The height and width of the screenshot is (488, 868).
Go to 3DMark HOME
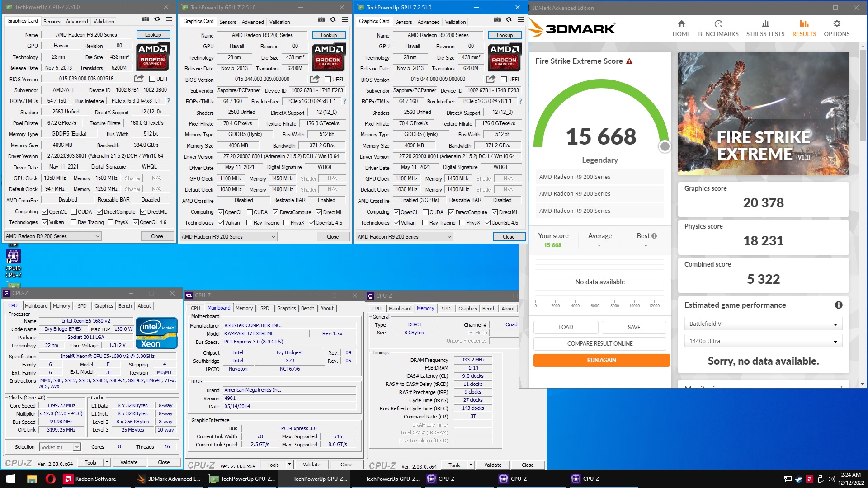(681, 28)
